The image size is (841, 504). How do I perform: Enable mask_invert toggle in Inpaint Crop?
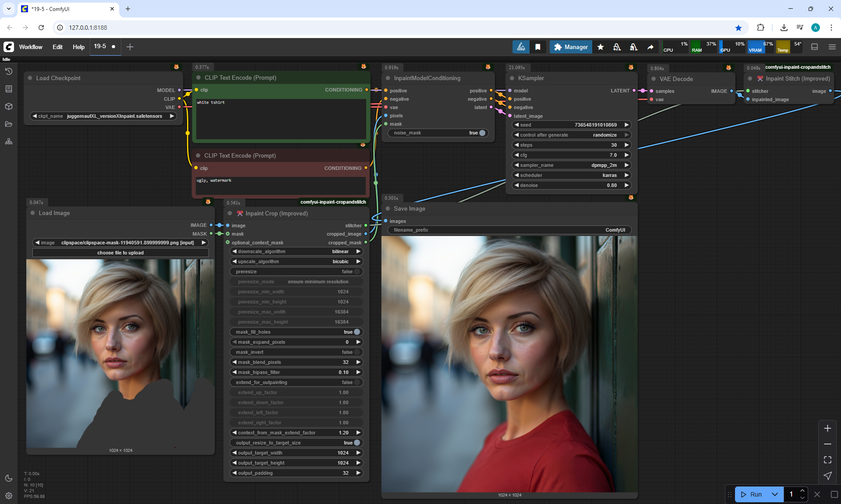(x=357, y=352)
